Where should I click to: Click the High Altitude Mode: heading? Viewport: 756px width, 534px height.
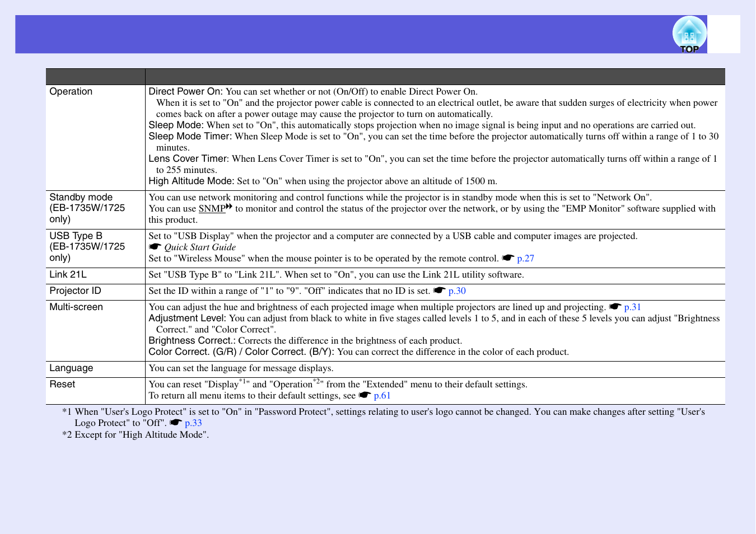192,181
